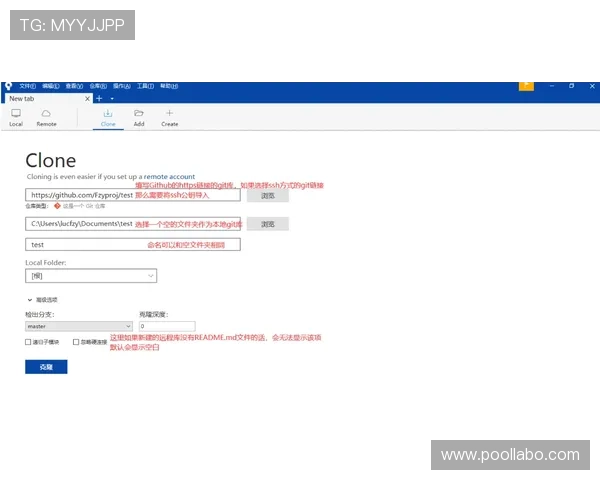Open the master checkout branch dropdown
Screen dimensions: 600x480
click(x=79, y=326)
